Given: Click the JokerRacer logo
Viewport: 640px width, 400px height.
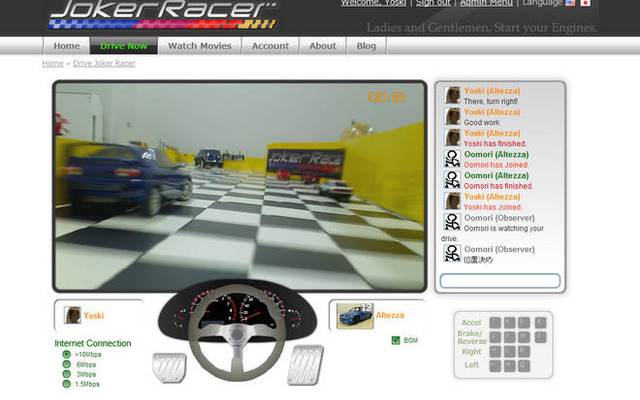Looking at the screenshot, I should tap(162, 14).
